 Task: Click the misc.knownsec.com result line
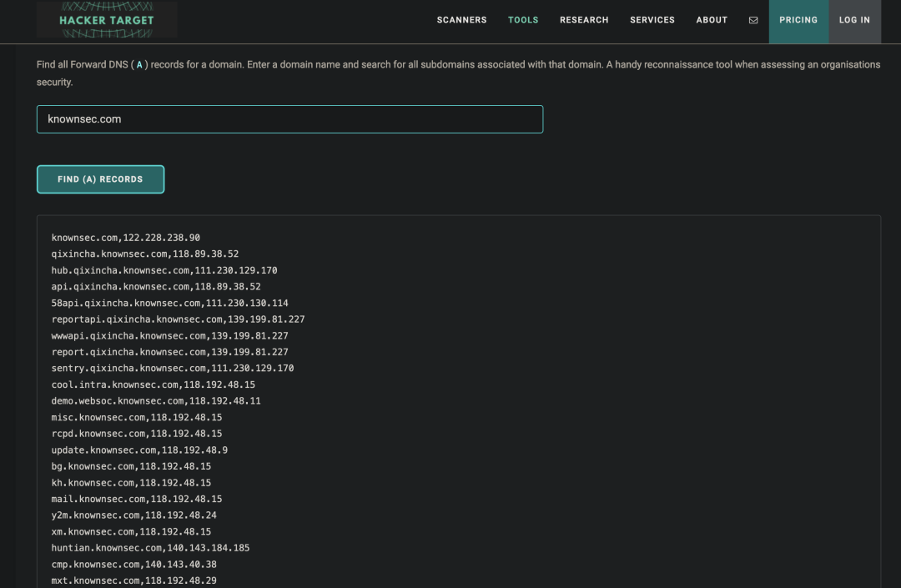point(137,418)
